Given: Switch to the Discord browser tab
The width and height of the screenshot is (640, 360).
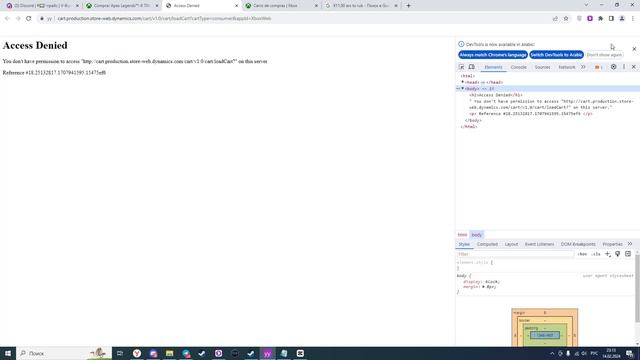Looking at the screenshot, I should (42, 6).
